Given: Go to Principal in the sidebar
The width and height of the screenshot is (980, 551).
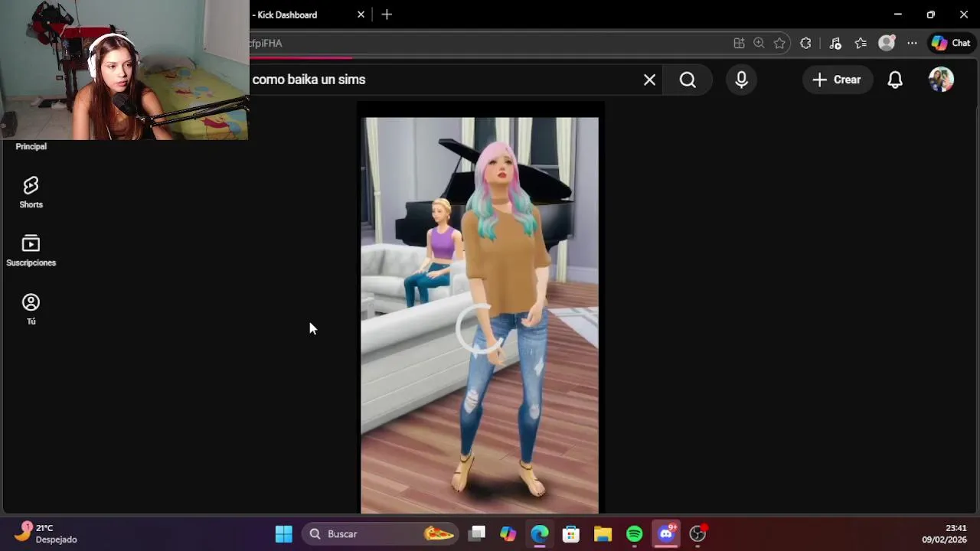Looking at the screenshot, I should pyautogui.click(x=31, y=146).
